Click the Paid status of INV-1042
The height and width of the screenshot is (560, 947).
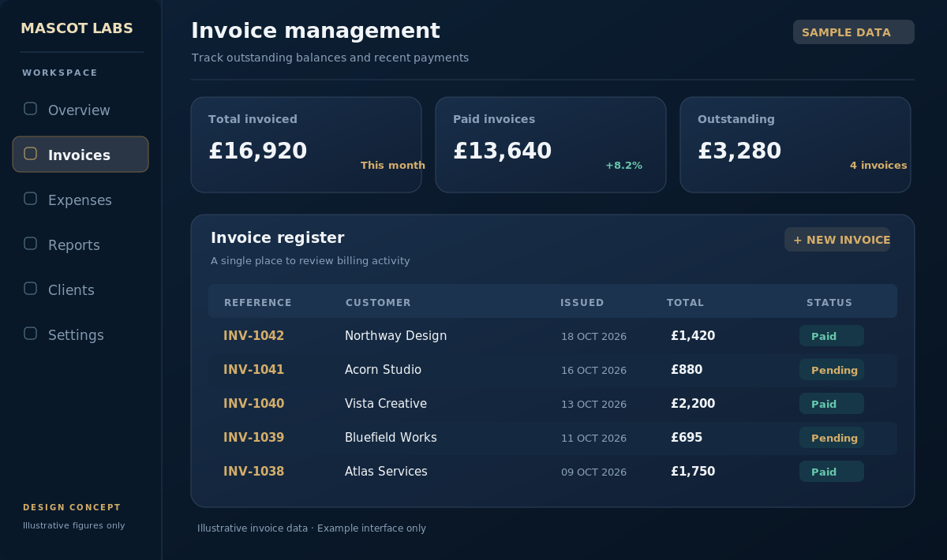click(832, 336)
